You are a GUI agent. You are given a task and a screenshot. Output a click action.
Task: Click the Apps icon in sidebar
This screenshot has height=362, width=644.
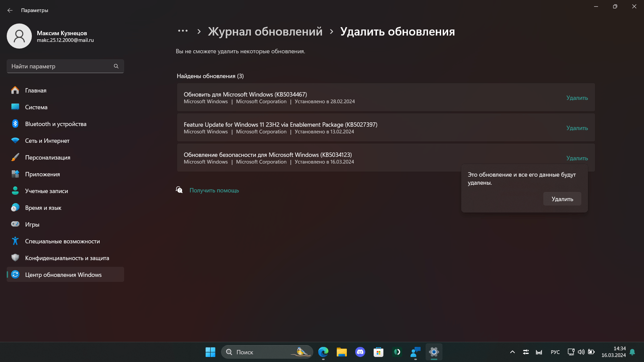(x=15, y=174)
